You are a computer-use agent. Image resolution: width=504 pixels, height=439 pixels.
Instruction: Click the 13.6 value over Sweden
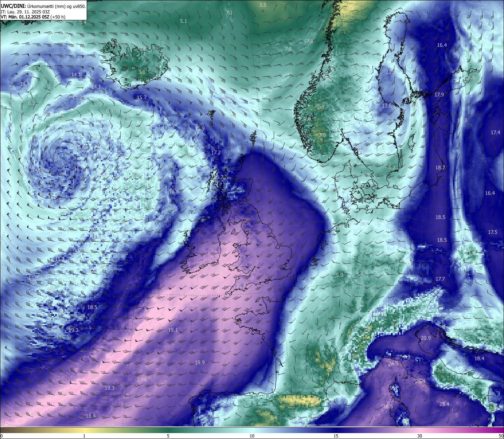pyautogui.click(x=387, y=106)
